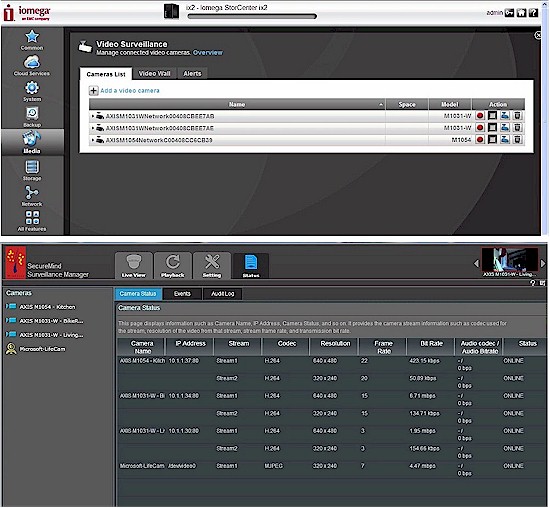Screen dimensions: 550x508
Task: Expand the AXISM1031WNetwork00408CBEE7AE row
Action: click(93, 128)
